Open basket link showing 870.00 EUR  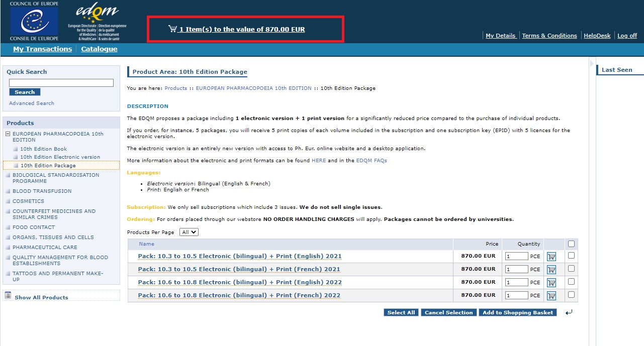pyautogui.click(x=242, y=29)
